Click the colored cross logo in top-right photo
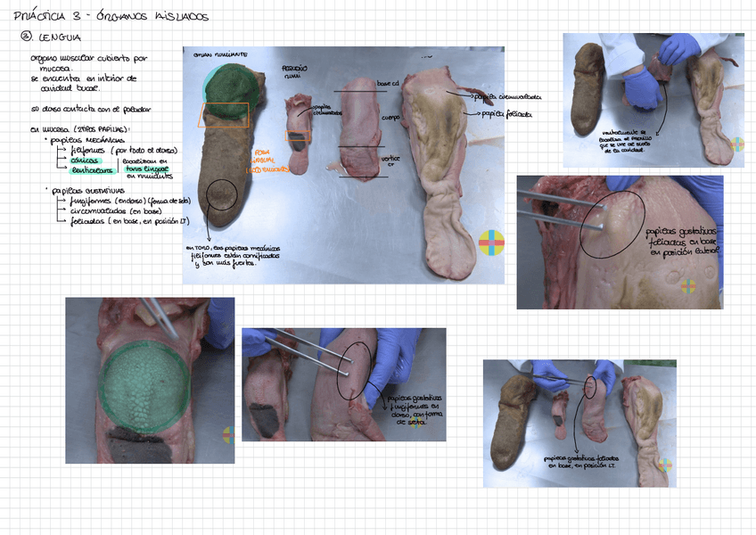Viewport: 756px width, 535px height. (736, 144)
